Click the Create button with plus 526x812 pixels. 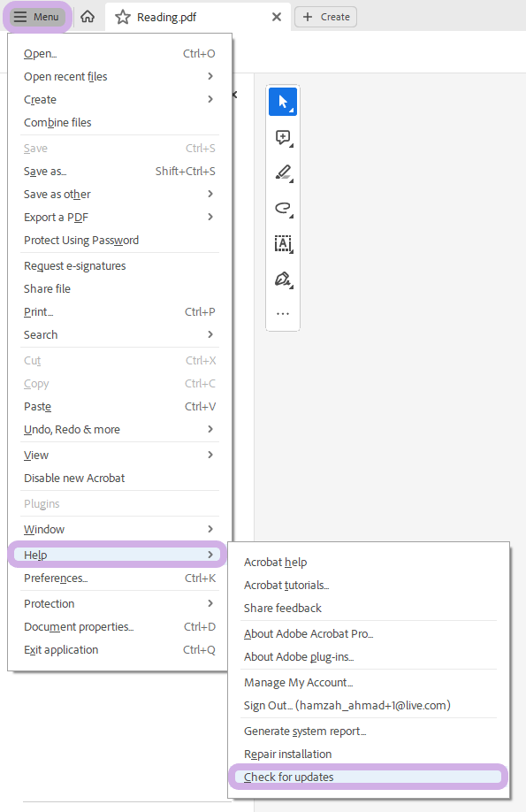325,17
